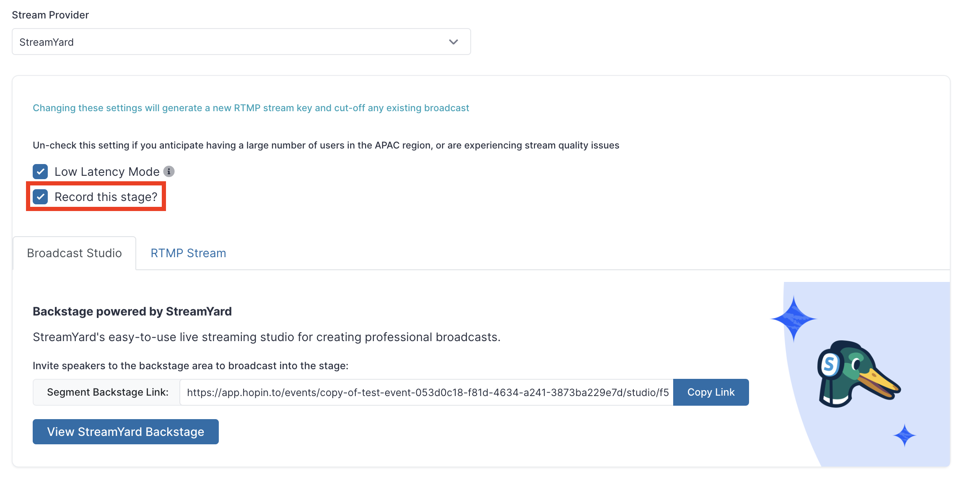Click the RTMP stream key warning text
Image resolution: width=980 pixels, height=485 pixels.
pos(251,108)
